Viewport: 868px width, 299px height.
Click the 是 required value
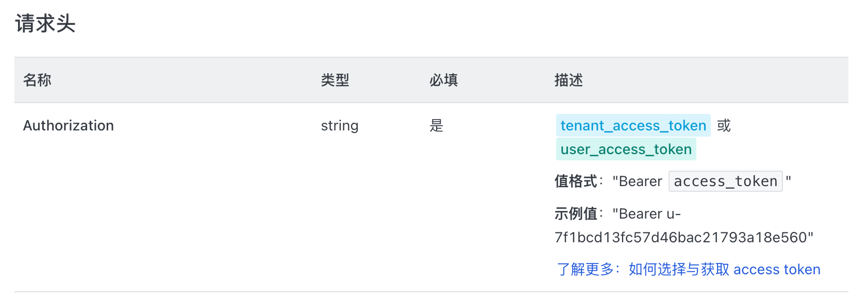(x=437, y=125)
